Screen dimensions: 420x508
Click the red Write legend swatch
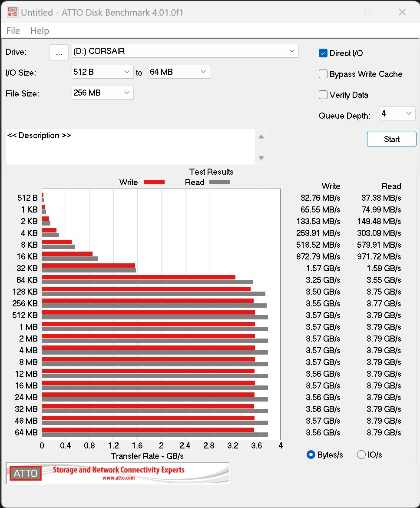[154, 182]
